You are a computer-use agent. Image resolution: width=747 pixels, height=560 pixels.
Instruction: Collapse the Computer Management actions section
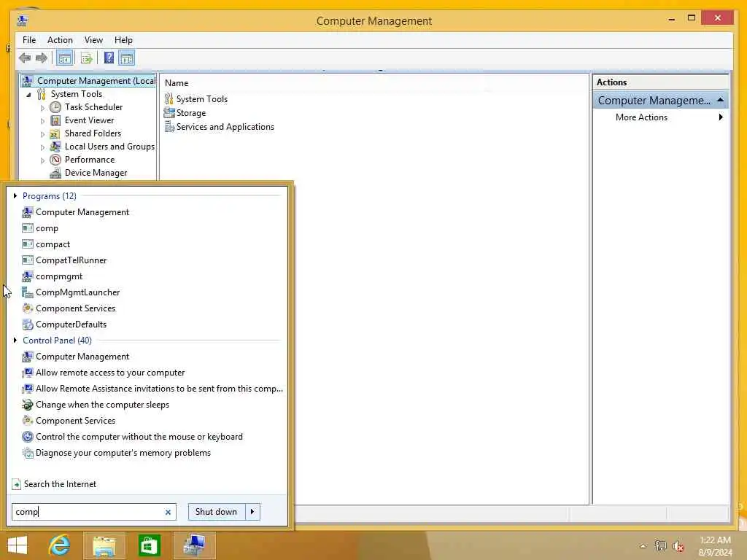pos(720,100)
